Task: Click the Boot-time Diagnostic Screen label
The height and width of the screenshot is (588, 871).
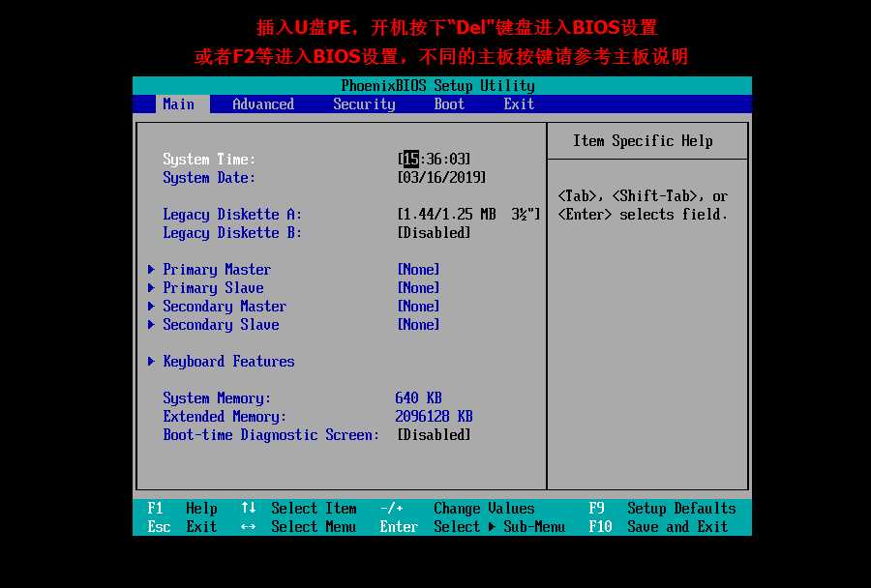Action: [271, 435]
